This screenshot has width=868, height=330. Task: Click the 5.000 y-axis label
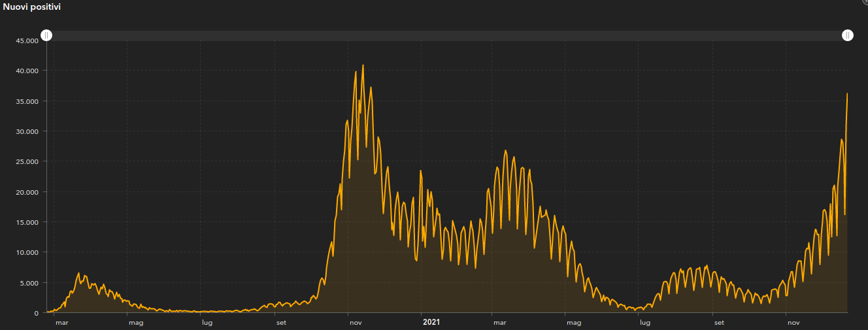(29, 283)
